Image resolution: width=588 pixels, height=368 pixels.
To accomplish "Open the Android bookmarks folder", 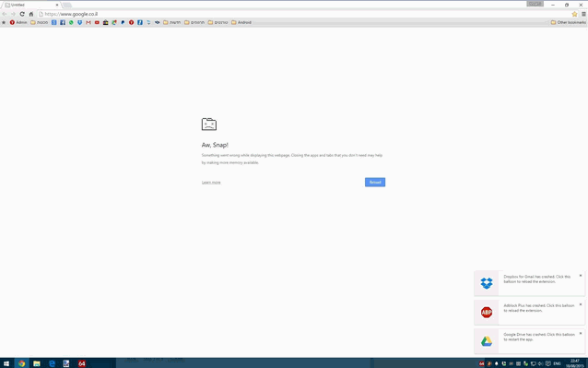I will [241, 22].
